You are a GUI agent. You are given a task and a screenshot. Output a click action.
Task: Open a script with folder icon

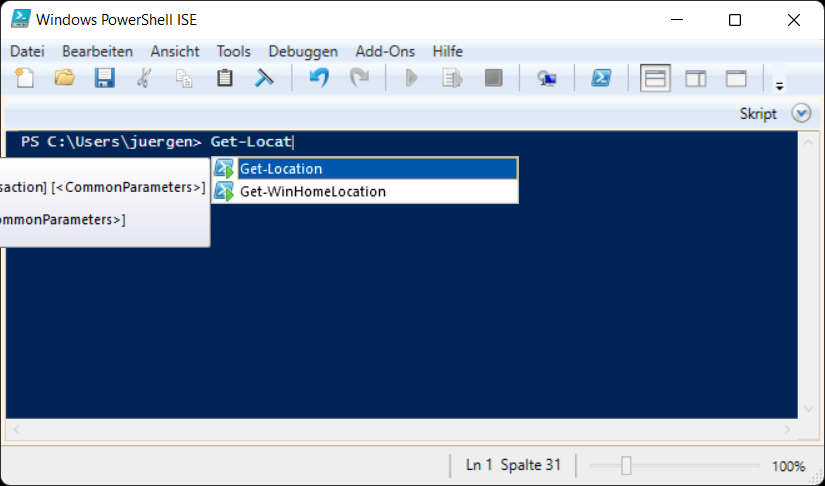[65, 78]
